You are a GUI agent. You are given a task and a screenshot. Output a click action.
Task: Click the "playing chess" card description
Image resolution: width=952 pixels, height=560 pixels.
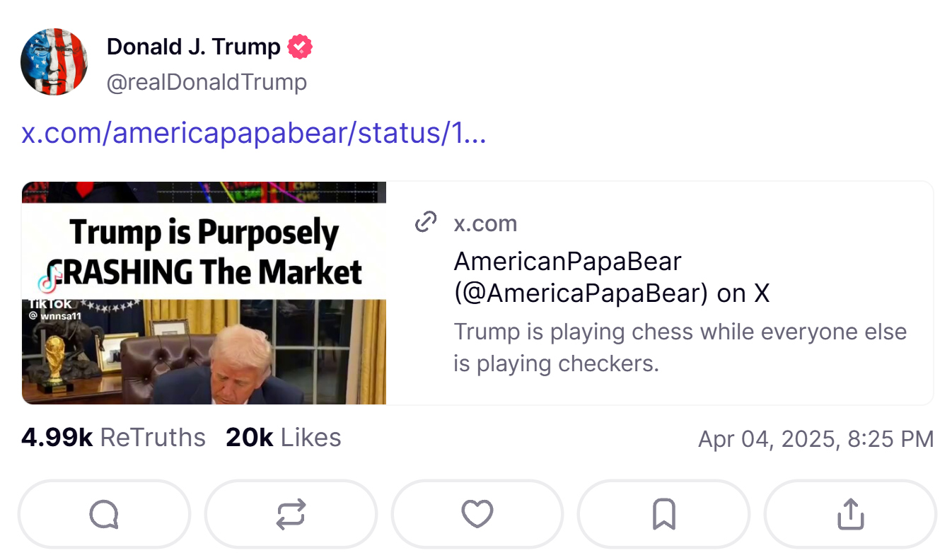pyautogui.click(x=680, y=347)
